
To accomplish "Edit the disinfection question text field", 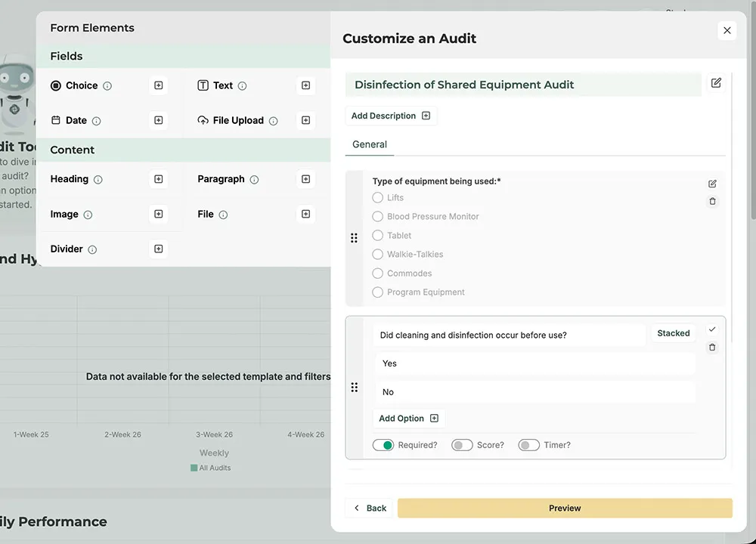I will coord(509,335).
